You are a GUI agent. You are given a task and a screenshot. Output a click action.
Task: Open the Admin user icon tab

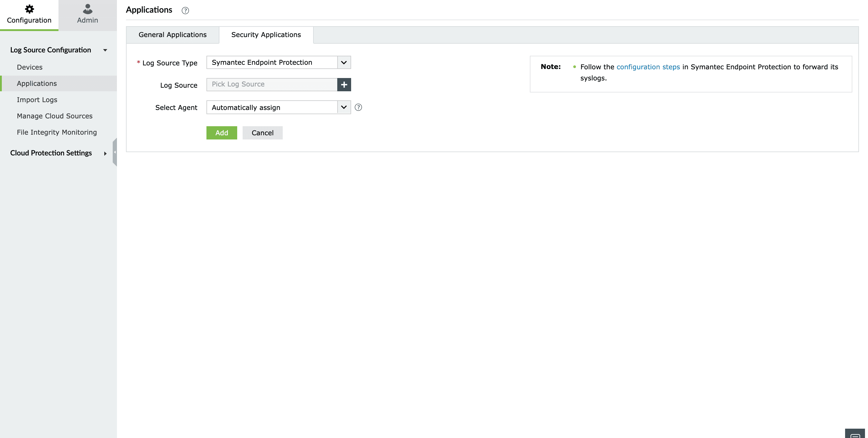pyautogui.click(x=87, y=9)
